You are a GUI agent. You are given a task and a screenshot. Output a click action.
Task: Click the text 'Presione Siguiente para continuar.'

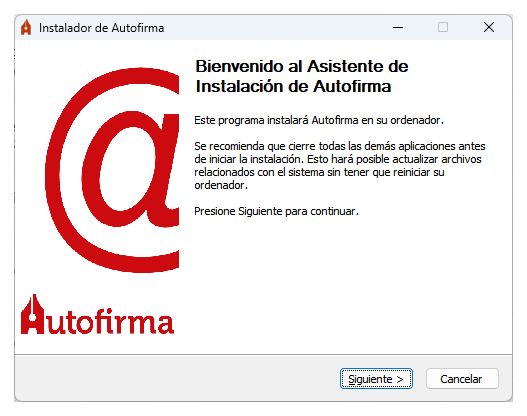coord(276,211)
